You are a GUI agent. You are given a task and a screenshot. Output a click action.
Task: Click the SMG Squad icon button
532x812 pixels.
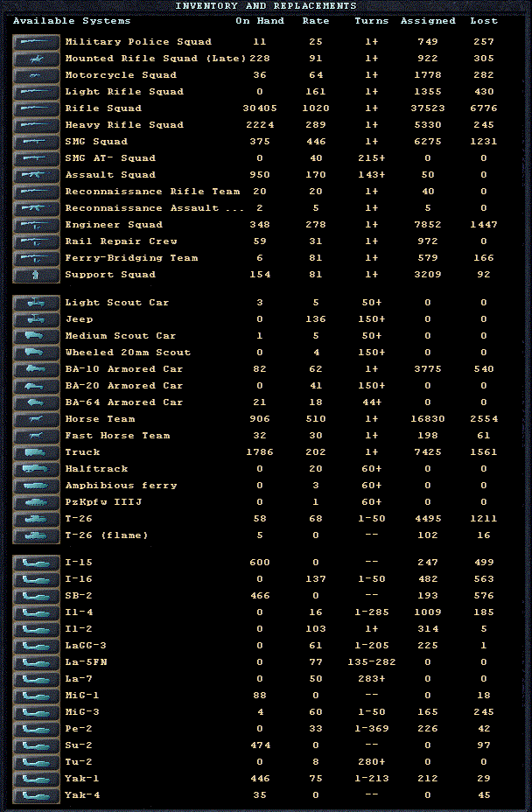click(36, 142)
